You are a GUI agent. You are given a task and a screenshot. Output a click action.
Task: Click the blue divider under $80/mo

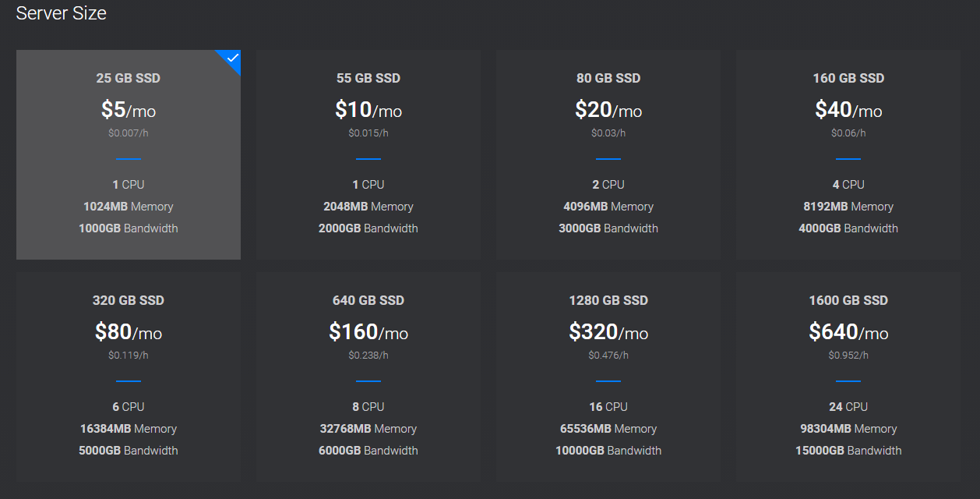click(x=128, y=381)
